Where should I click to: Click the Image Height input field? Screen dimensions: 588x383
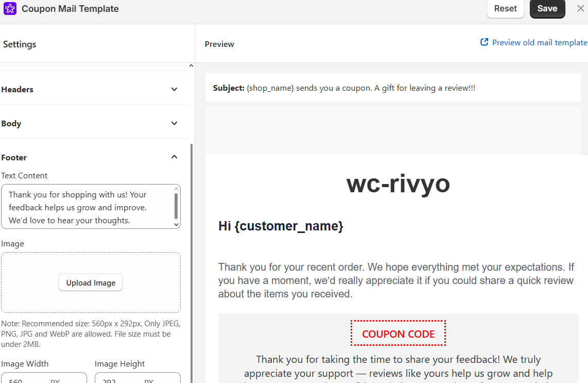[137, 378]
